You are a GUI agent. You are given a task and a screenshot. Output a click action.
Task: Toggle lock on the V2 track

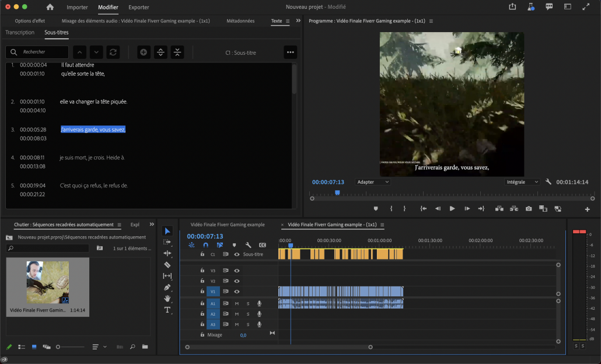tap(202, 281)
